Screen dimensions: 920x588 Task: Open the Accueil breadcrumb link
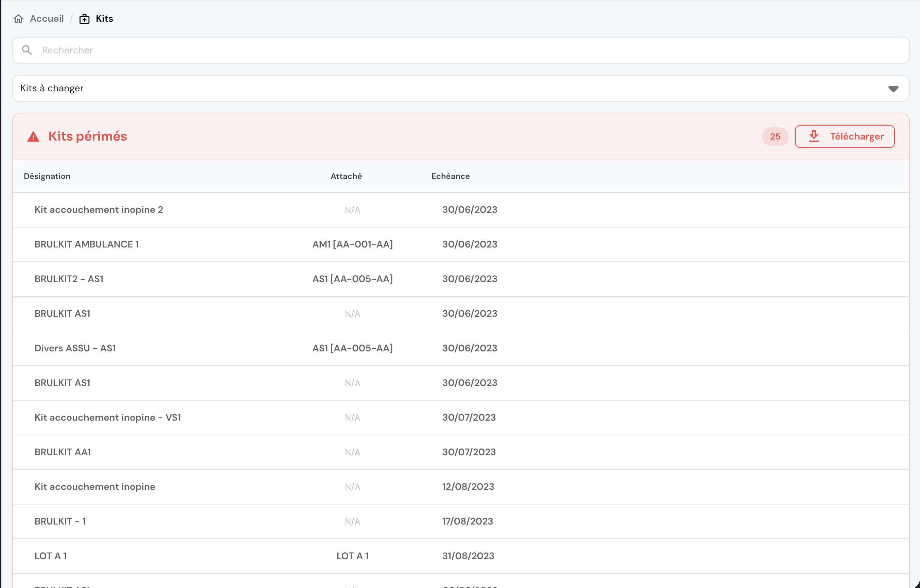tap(47, 19)
